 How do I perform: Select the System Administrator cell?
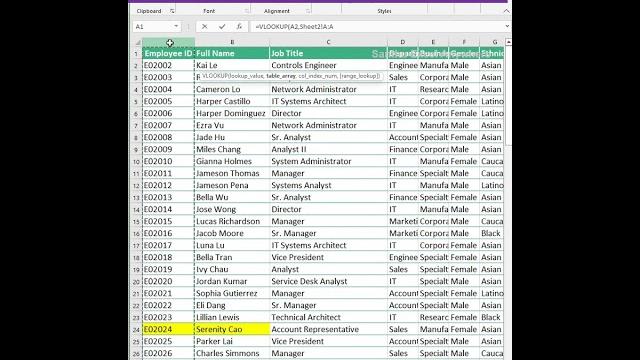point(328,161)
